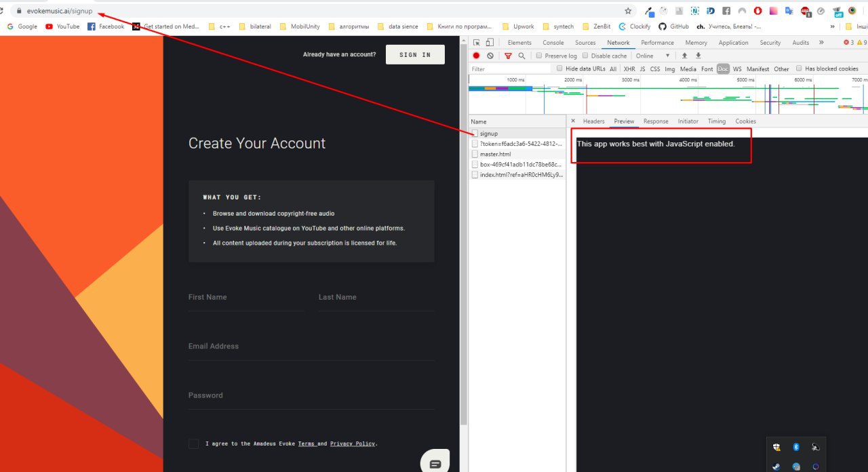This screenshot has height=472, width=868.
Task: Open the Upwork bookmarks folder
Action: coord(519,26)
